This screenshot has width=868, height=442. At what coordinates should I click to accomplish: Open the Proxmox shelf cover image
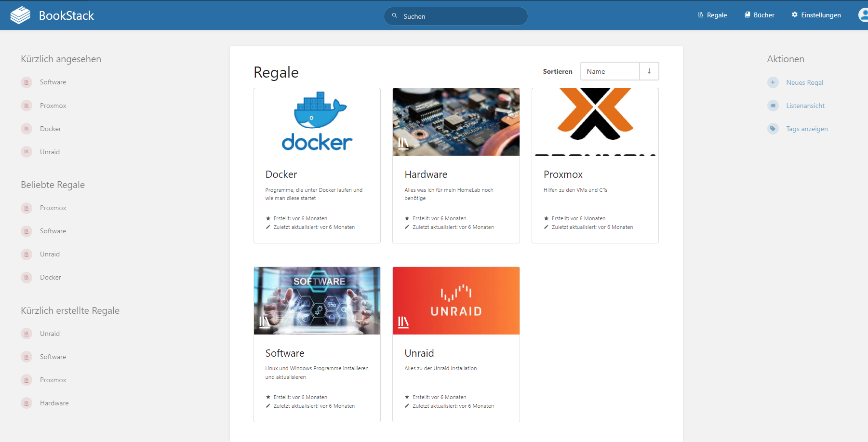click(x=595, y=122)
